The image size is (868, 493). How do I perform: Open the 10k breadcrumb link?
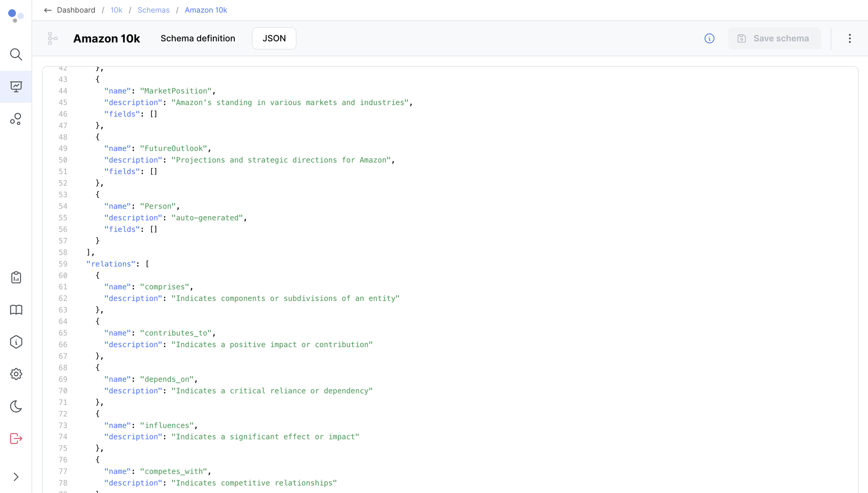(x=116, y=10)
